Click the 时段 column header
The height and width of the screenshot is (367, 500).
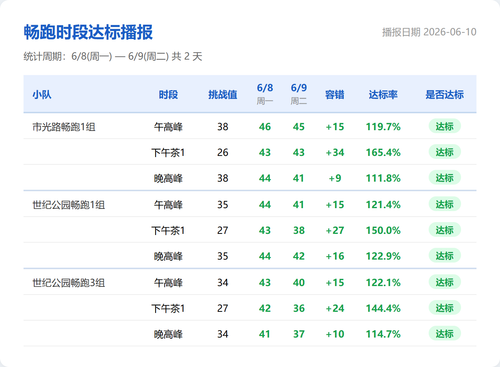coord(168,95)
